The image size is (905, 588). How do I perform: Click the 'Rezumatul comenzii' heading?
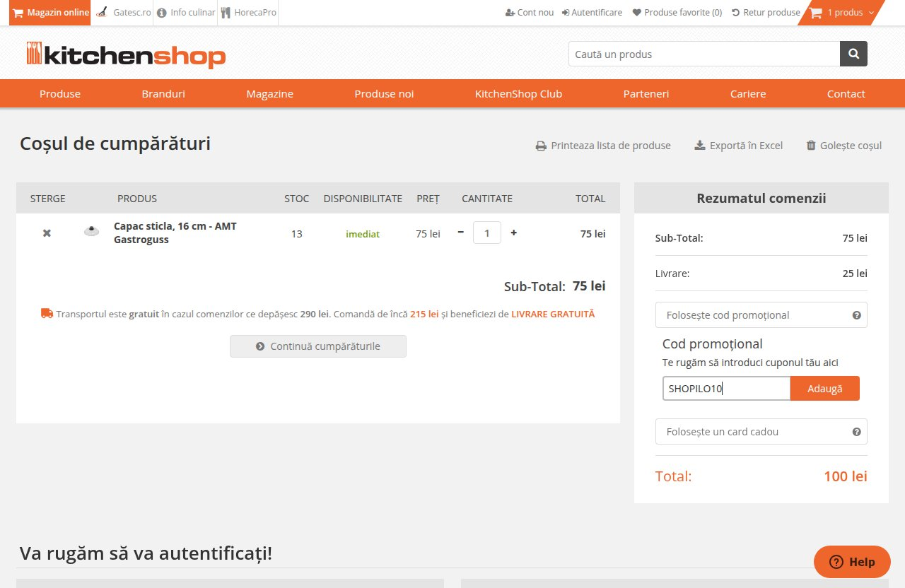(761, 199)
